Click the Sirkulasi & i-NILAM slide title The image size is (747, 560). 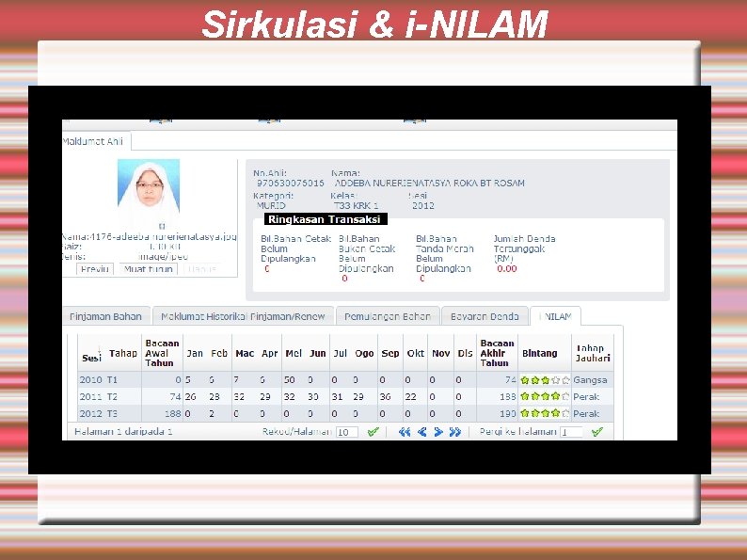[375, 24]
